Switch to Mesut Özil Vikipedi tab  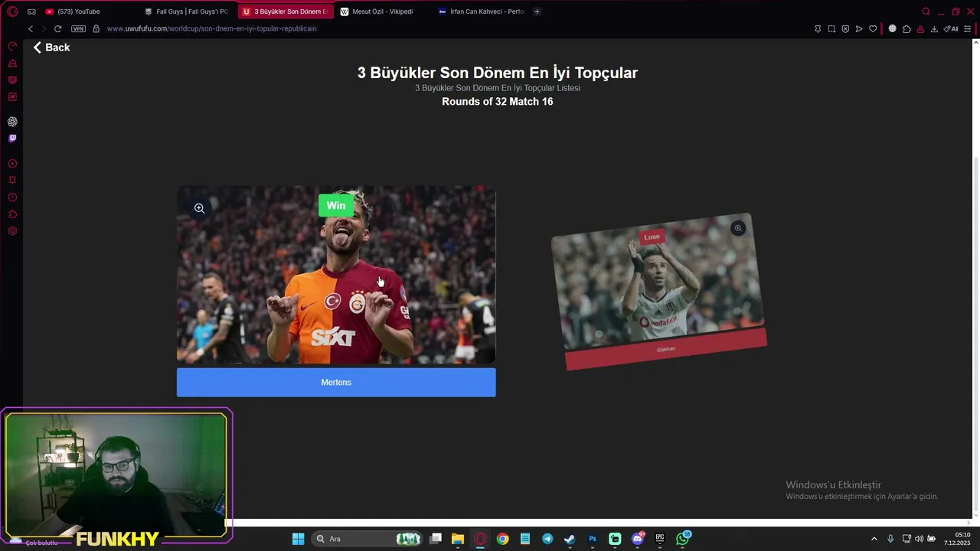(383, 11)
